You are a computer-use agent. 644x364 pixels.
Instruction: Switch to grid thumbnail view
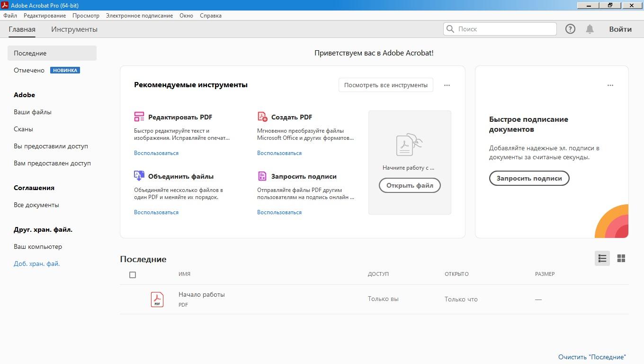(x=621, y=258)
